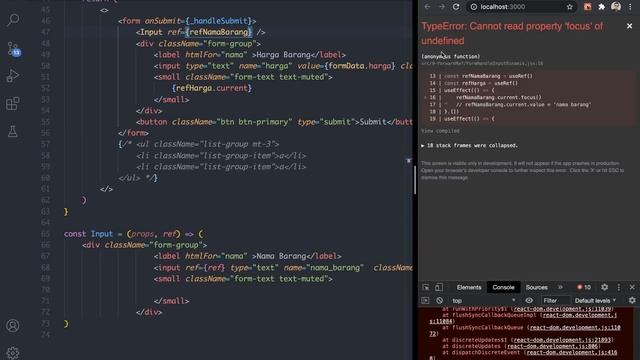
Task: Open the Chrome profile avatar
Action: pos(616,7)
